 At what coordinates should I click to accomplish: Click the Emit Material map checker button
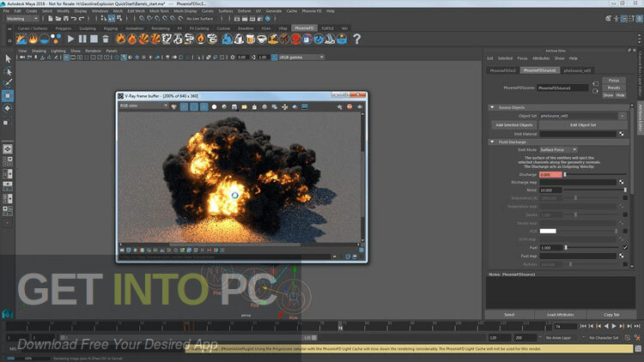coord(622,134)
